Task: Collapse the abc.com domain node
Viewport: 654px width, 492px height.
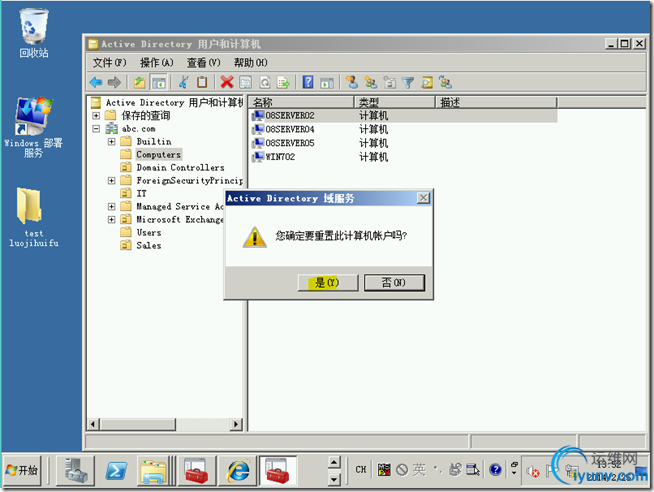Action: point(96,128)
